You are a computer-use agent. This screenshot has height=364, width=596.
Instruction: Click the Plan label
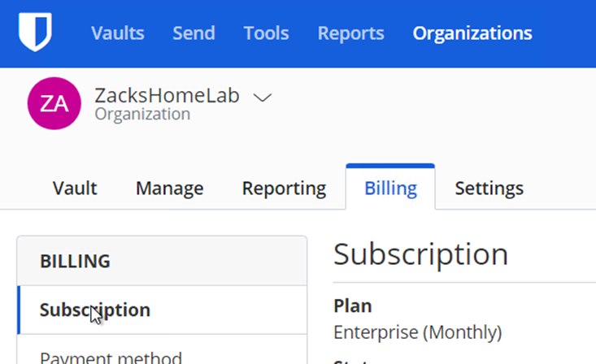[x=353, y=305]
